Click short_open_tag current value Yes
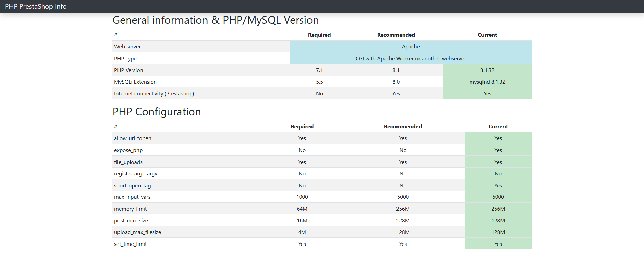This screenshot has height=256, width=644. coord(498,186)
